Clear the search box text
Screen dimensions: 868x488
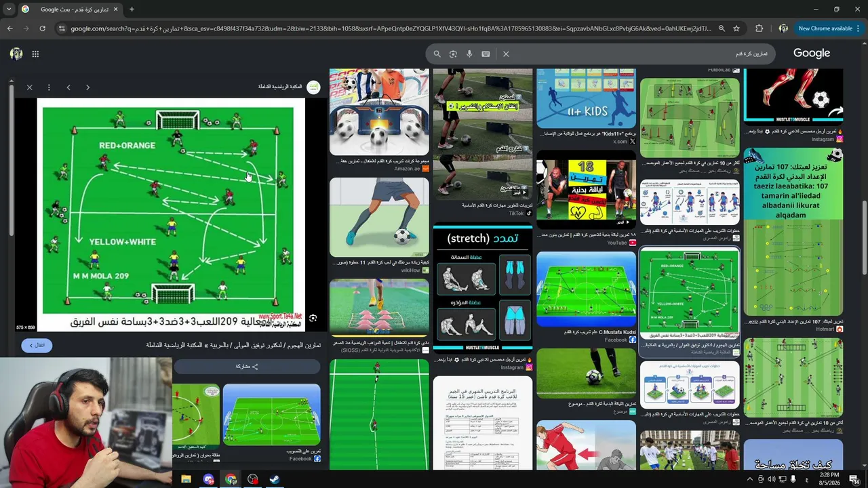click(x=506, y=54)
